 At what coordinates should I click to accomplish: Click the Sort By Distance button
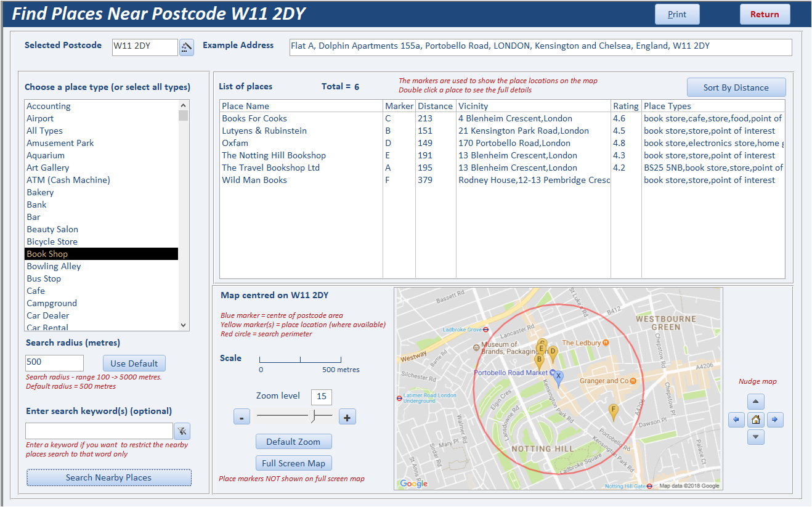point(736,87)
